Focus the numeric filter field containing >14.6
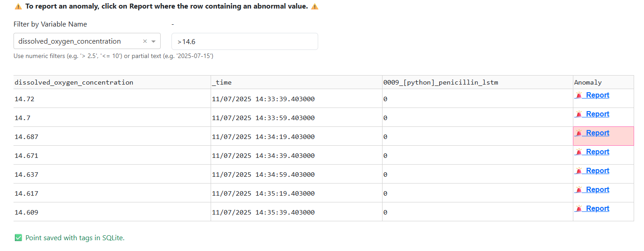 point(245,42)
